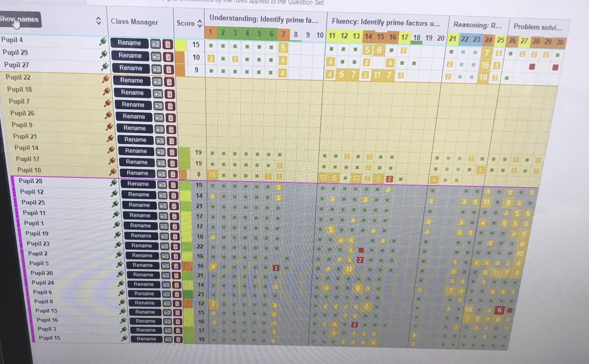
Task: Open the ID card icon for Pupil 23
Action: click(x=164, y=246)
